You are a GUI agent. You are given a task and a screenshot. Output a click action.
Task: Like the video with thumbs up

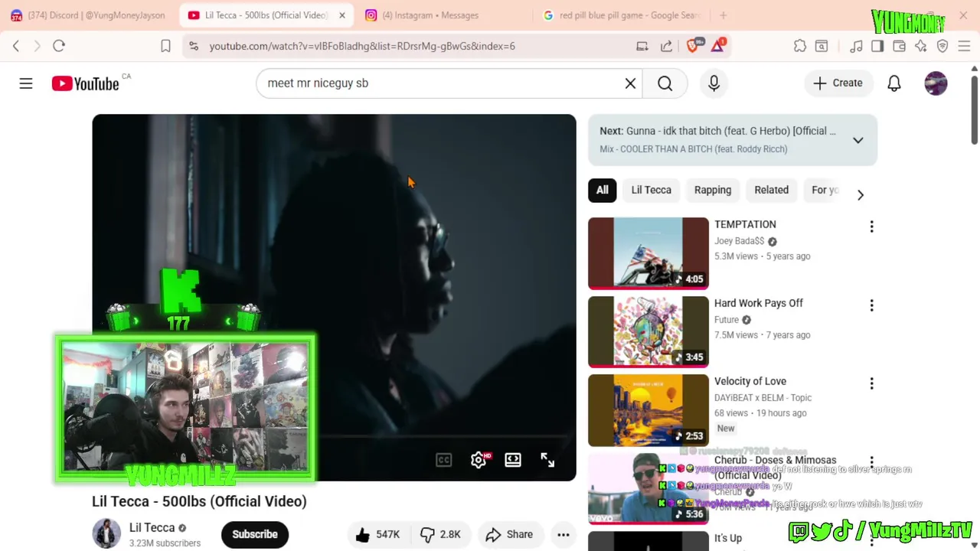pos(377,534)
